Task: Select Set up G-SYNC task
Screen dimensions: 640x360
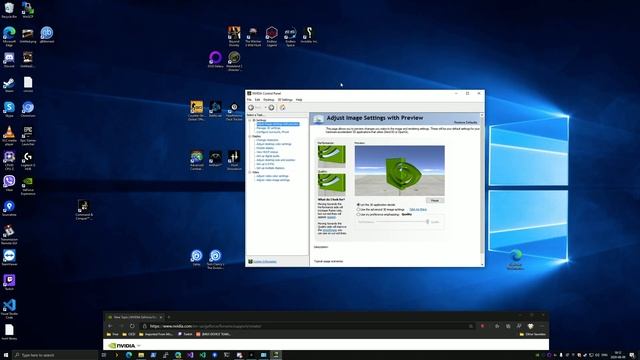Action: [265, 164]
